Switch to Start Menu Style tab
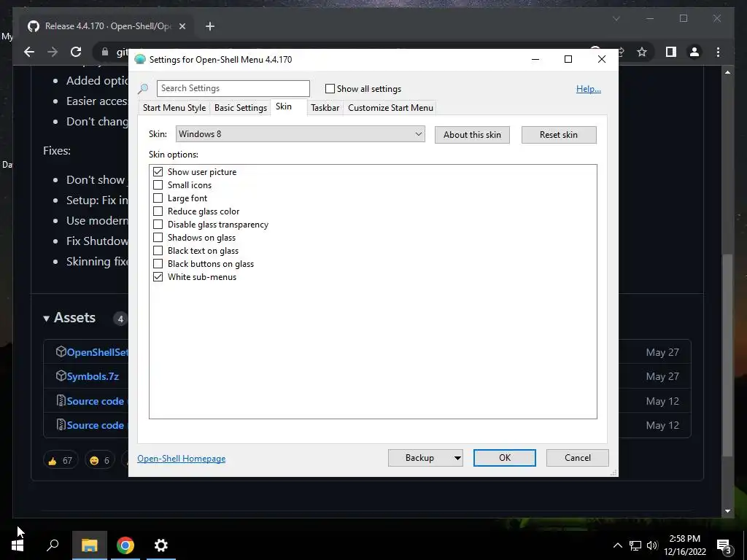 point(174,108)
